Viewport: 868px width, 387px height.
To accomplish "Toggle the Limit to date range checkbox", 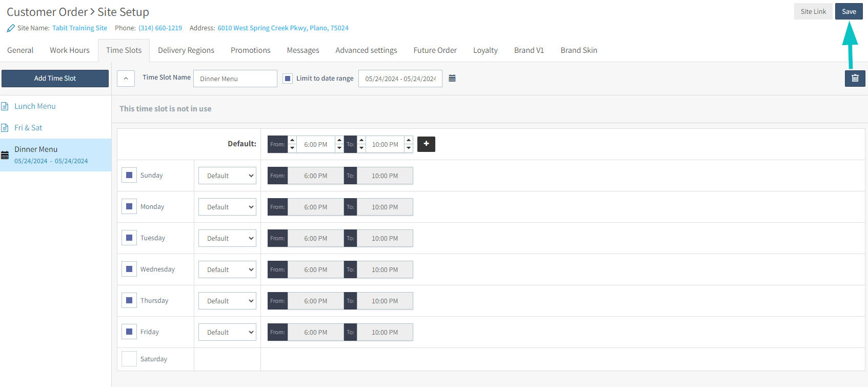I will [x=288, y=79].
